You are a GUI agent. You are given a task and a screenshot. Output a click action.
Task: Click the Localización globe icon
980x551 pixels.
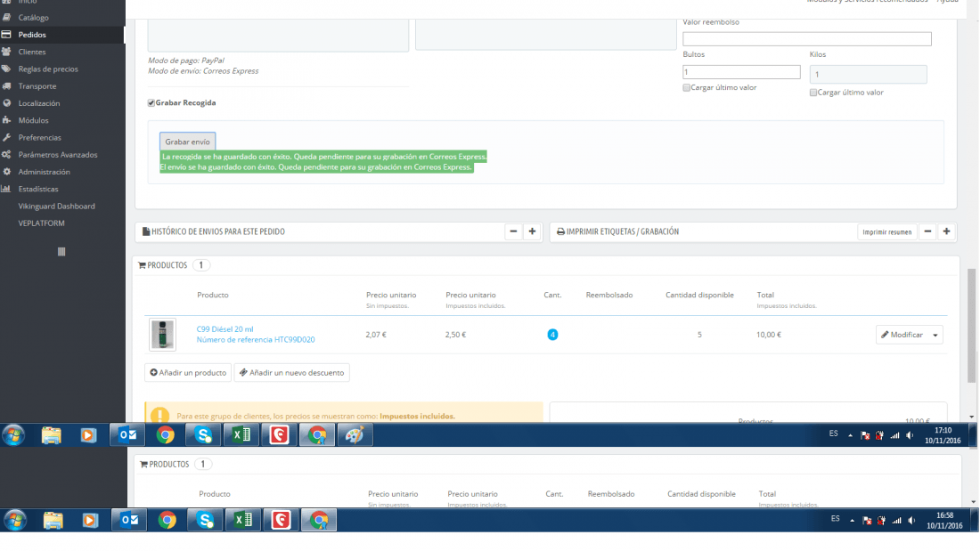[x=6, y=103]
